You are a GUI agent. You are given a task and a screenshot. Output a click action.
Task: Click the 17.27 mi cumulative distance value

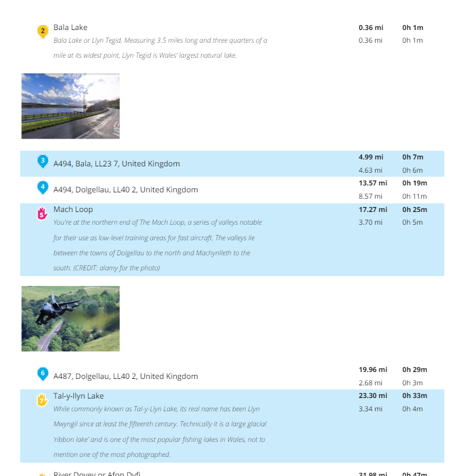pyautogui.click(x=373, y=210)
